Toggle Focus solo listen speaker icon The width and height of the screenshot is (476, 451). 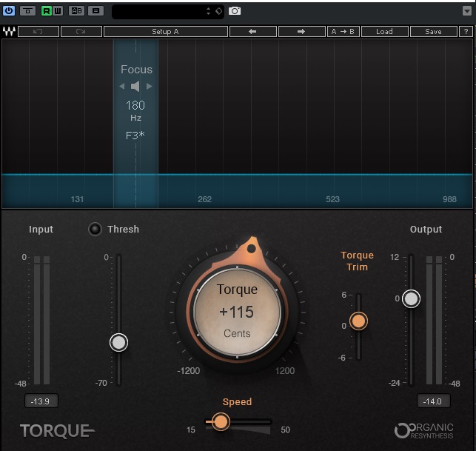coord(135,86)
